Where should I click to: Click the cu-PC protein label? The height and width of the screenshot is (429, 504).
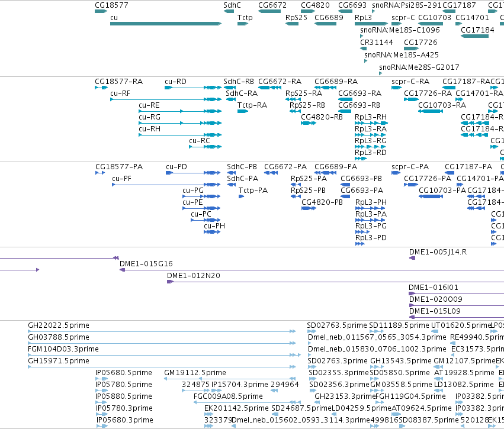click(x=201, y=214)
